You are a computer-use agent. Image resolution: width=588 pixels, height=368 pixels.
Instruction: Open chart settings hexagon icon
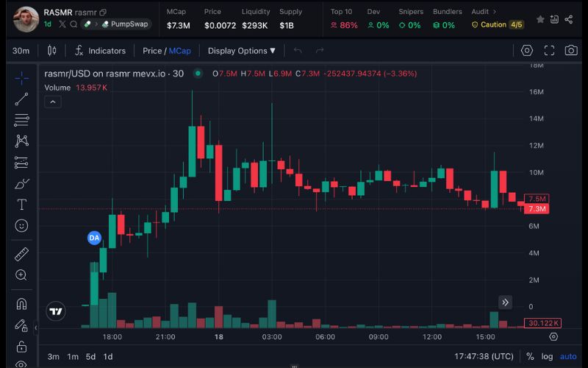tap(527, 50)
